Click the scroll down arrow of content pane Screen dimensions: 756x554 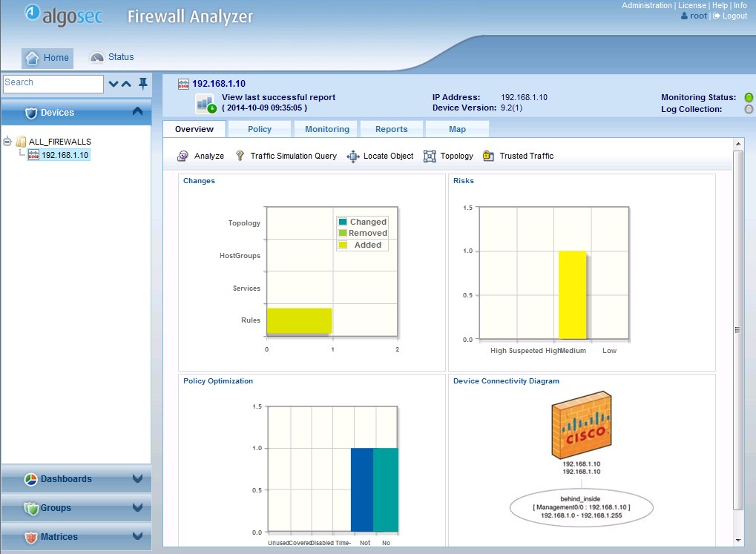pyautogui.click(x=737, y=541)
